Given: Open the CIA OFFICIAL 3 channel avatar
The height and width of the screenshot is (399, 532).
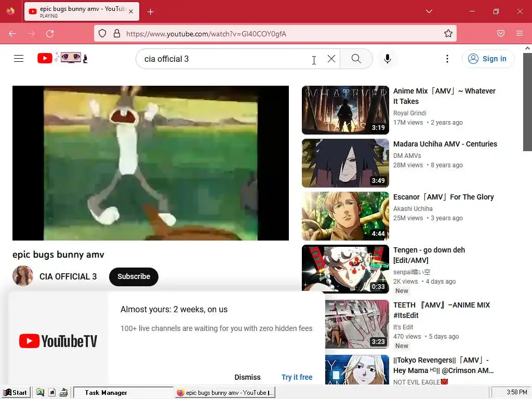Looking at the screenshot, I should [23, 276].
